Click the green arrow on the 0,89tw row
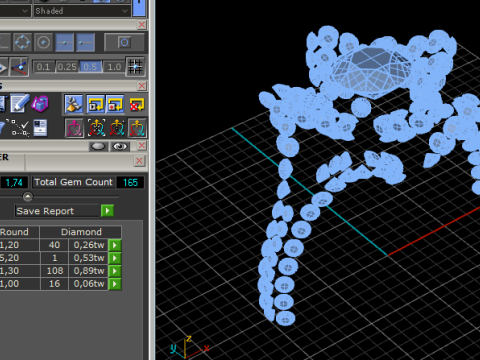 pos(115,271)
